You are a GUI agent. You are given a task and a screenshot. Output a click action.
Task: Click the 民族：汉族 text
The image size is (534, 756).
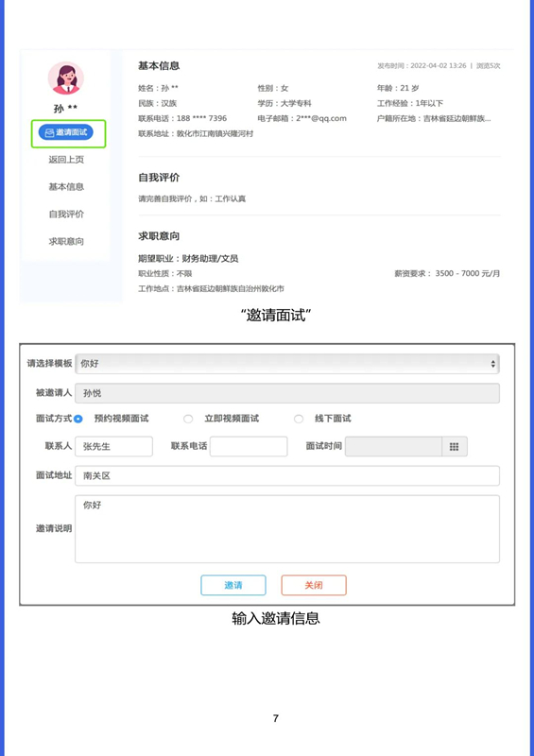tap(157, 103)
